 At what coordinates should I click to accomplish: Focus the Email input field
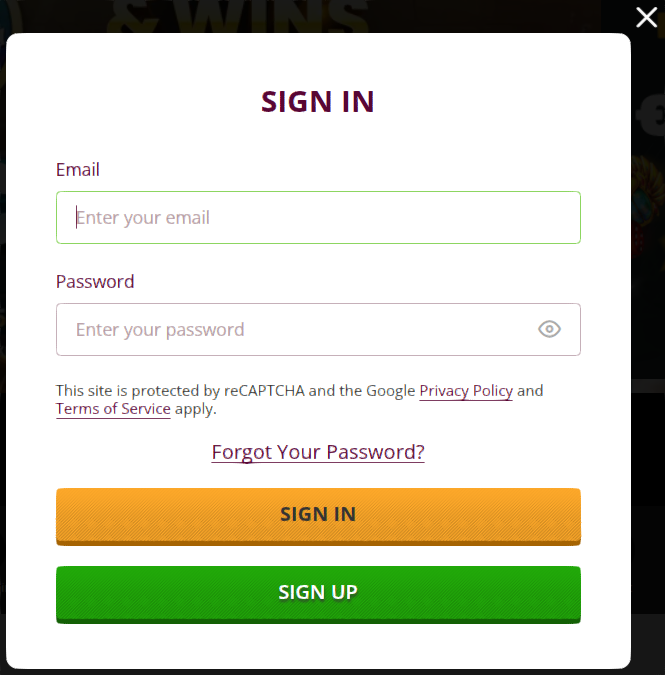point(318,217)
